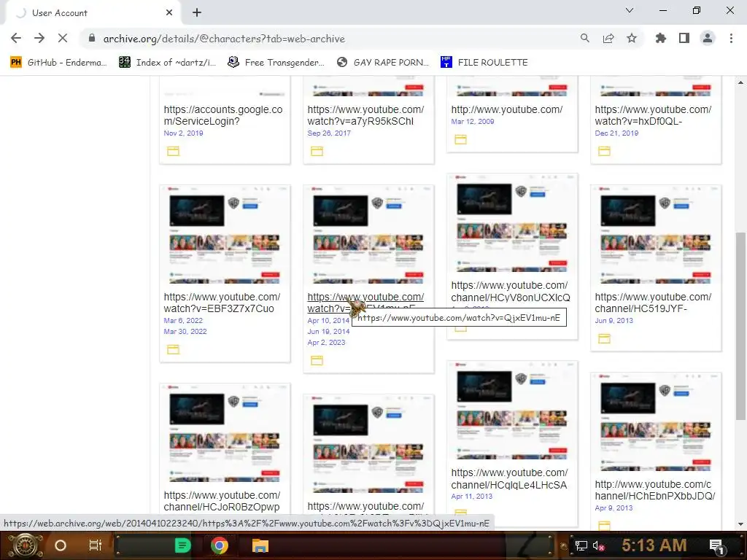
Task: Click the site lock icon
Action: click(x=92, y=39)
